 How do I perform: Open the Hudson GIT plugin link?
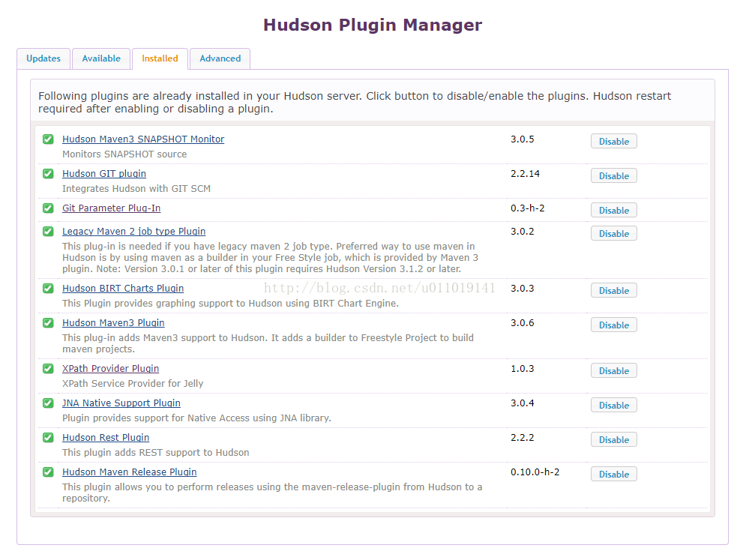104,174
